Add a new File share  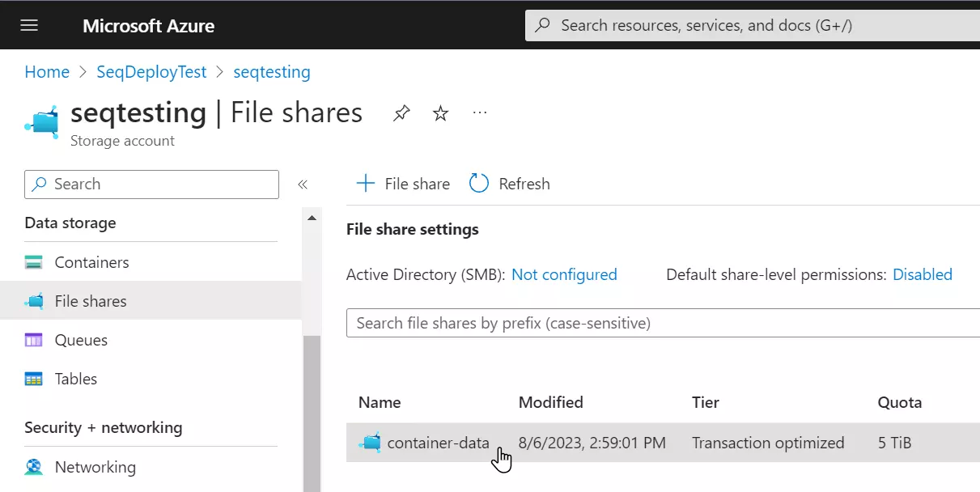coord(403,184)
